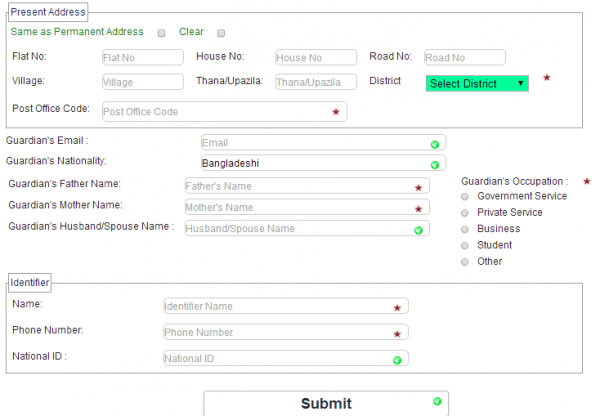
Task: Choose Business as guardian's occupation
Action: pos(464,229)
